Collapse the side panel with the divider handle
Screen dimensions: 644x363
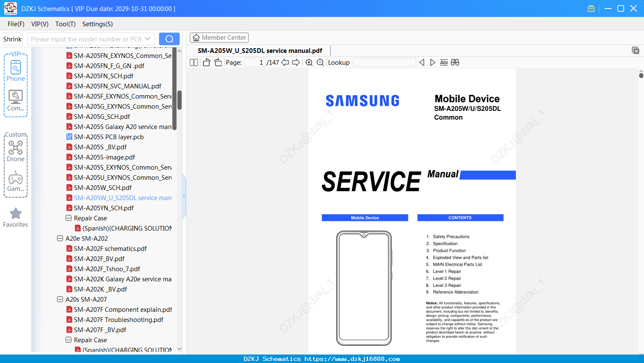(x=184, y=196)
